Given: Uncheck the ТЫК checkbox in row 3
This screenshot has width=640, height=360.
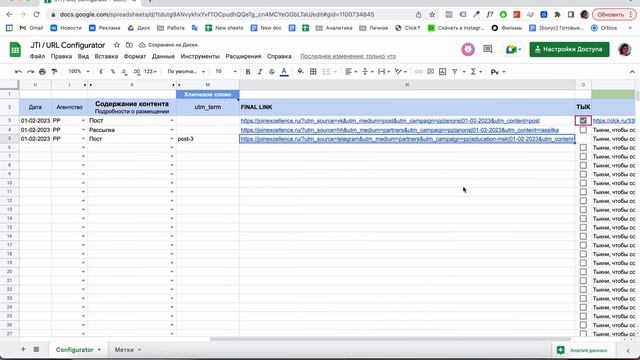Looking at the screenshot, I should (x=583, y=121).
